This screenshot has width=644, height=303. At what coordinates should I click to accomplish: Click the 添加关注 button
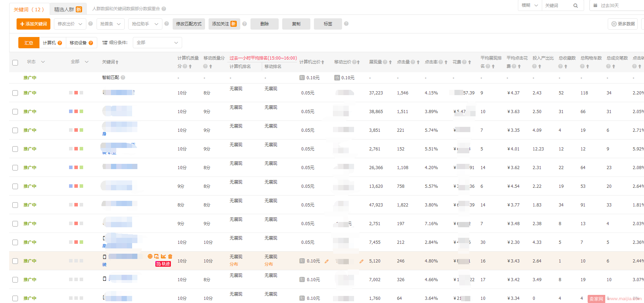point(224,24)
